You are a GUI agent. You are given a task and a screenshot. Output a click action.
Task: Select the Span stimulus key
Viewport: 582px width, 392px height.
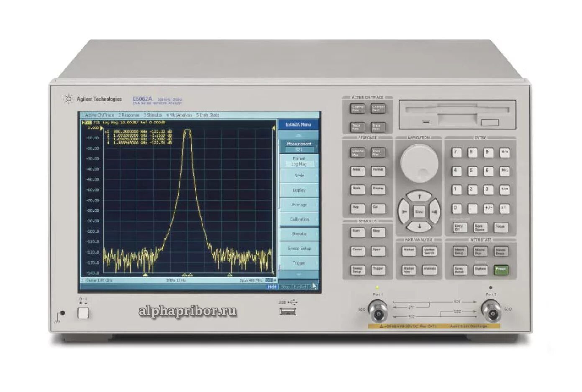[x=378, y=251]
